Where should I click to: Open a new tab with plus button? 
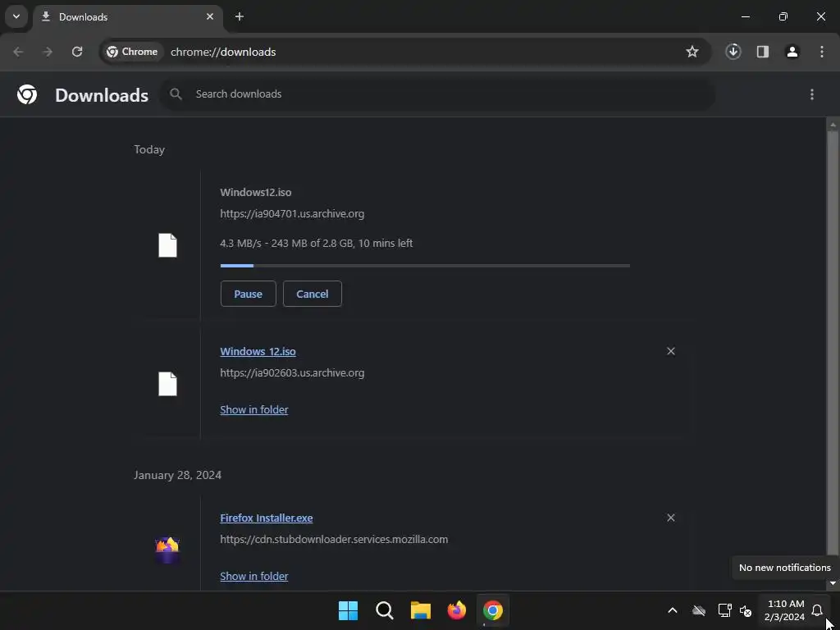tap(240, 16)
